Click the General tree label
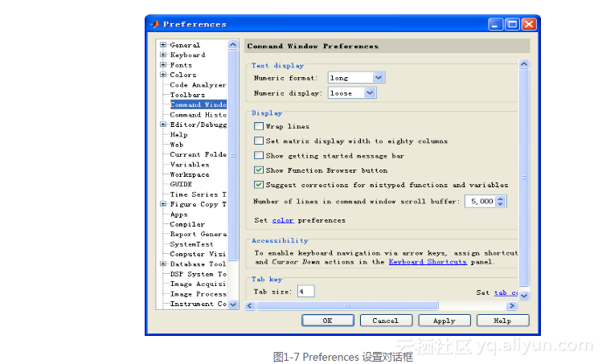The width and height of the screenshot is (602, 364). click(x=185, y=45)
